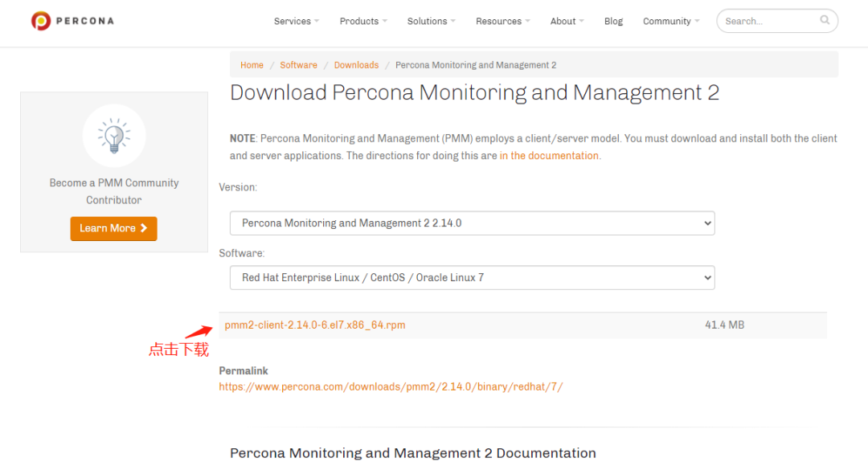Open the Products menu

pyautogui.click(x=363, y=21)
